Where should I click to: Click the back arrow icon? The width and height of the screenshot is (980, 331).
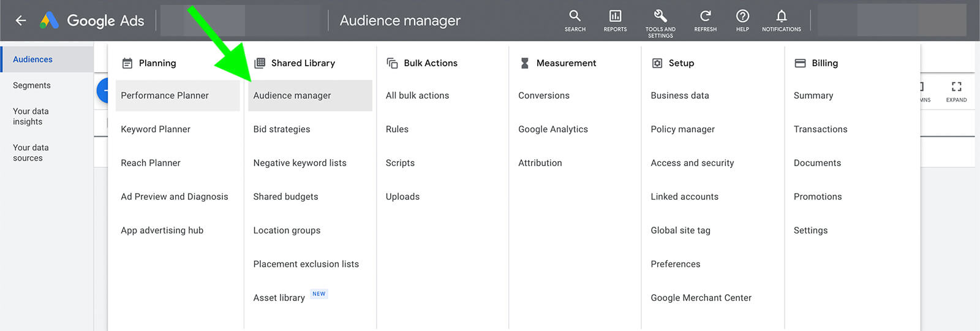pyautogui.click(x=21, y=21)
